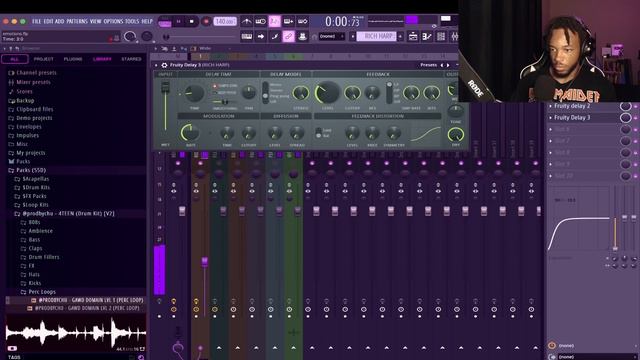Select the LIBRARY browser tab
Image resolution: width=640 pixels, height=360 pixels.
pos(102,59)
